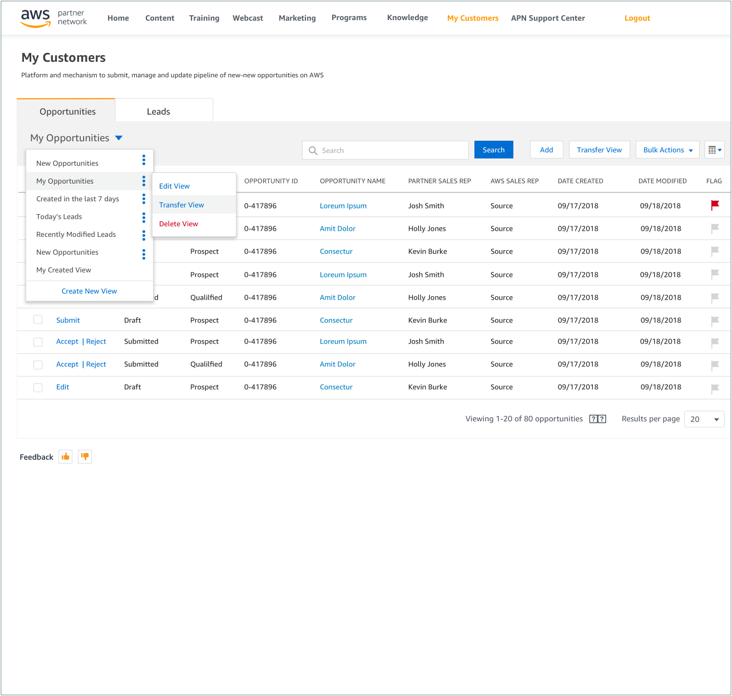The height and width of the screenshot is (696, 732).
Task: Open three-dot menu for Today's Leads
Action: (144, 217)
